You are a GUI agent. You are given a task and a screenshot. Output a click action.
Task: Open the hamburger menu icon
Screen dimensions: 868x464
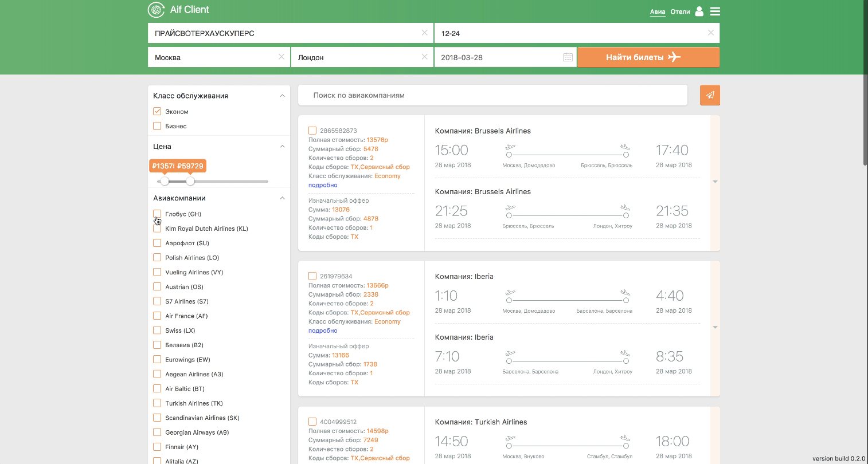click(x=715, y=11)
